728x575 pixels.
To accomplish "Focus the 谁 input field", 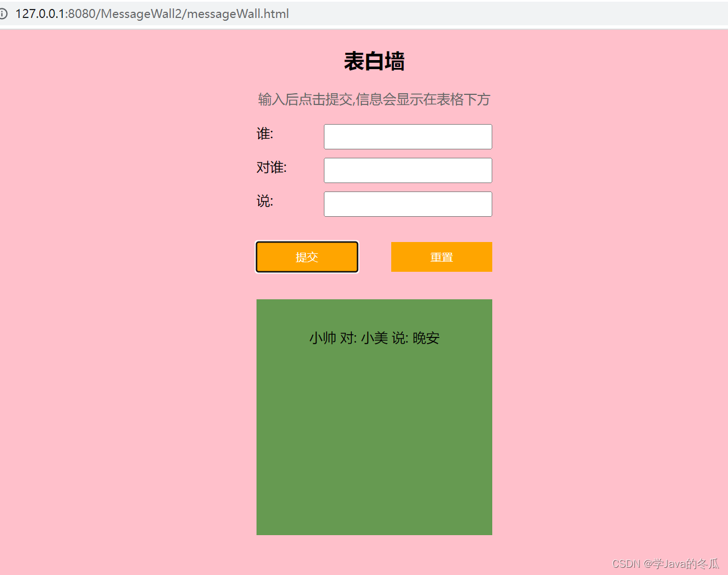I will pos(408,137).
